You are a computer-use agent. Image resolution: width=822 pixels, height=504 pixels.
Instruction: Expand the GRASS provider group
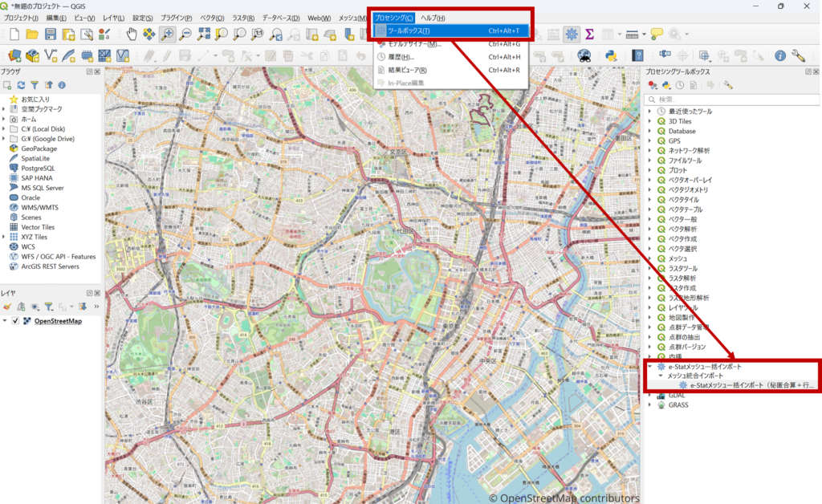coord(649,405)
